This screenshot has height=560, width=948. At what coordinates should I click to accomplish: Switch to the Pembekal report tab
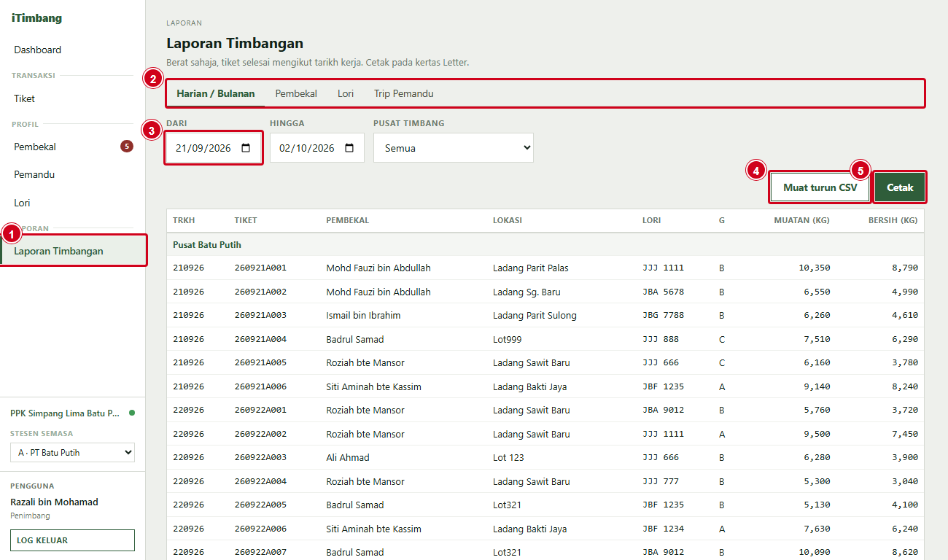(x=296, y=93)
